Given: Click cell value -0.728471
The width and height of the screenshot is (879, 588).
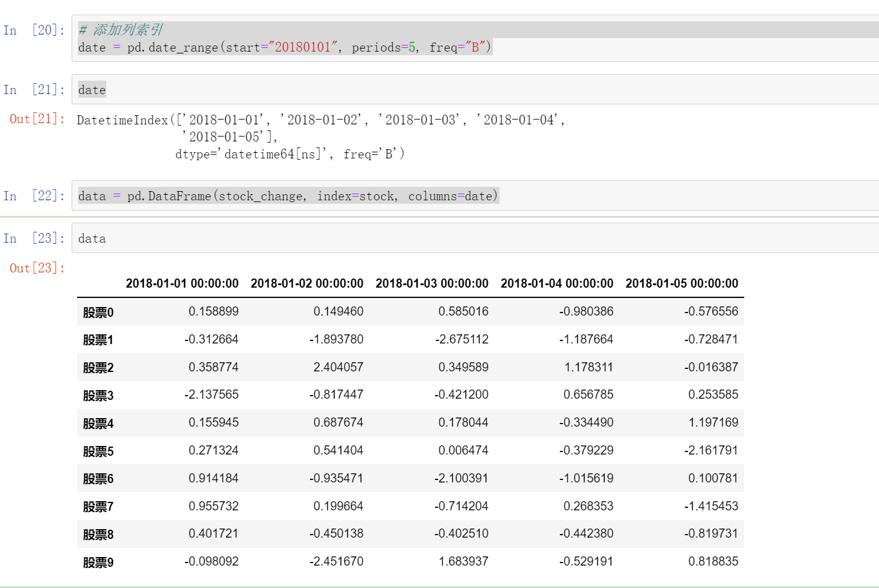Looking at the screenshot, I should [711, 339].
